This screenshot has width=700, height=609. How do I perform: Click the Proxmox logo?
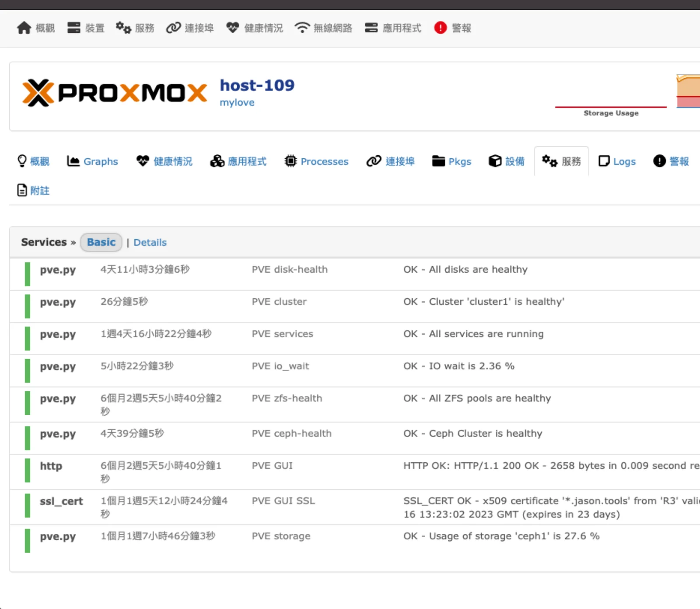click(115, 93)
